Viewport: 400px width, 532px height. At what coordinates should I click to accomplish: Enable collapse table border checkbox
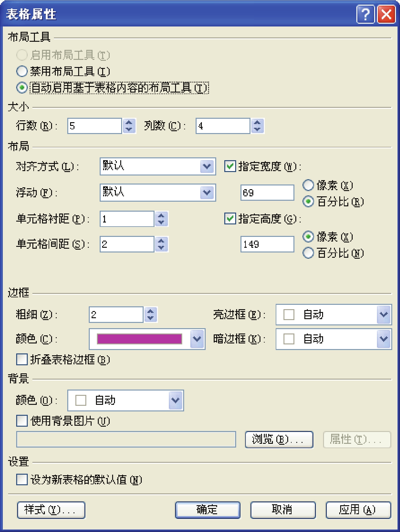click(x=22, y=359)
